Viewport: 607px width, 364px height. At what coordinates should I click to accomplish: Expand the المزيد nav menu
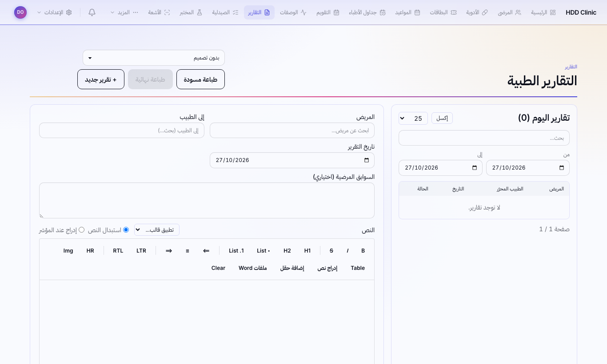[124, 12]
